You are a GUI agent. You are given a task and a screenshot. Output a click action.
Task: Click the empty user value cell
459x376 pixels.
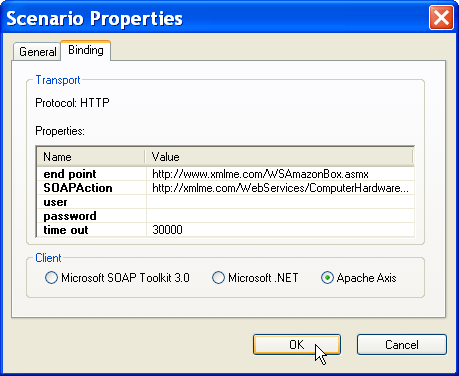[x=280, y=202]
